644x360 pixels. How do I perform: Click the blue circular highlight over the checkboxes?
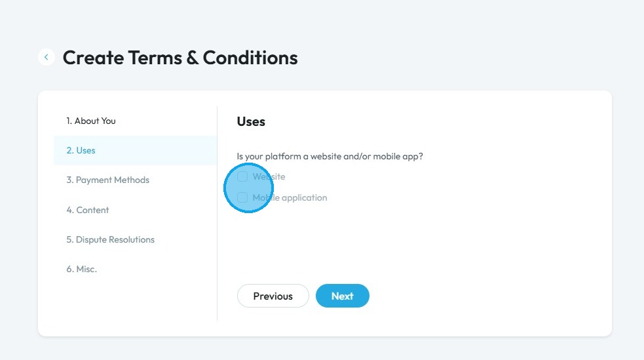click(x=249, y=188)
